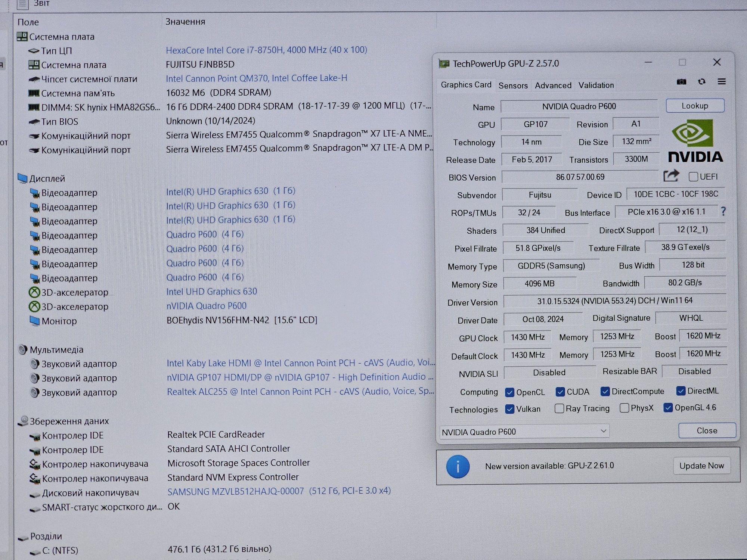Click the GPU-Z Close button
The width and height of the screenshot is (747, 560).
click(x=707, y=430)
